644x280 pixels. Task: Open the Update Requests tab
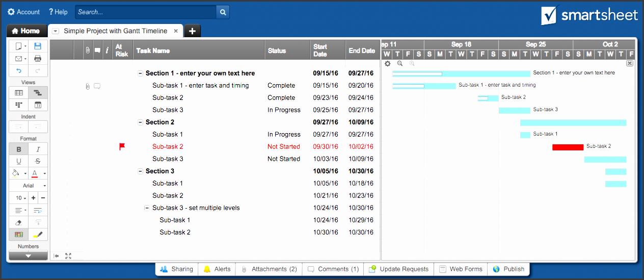pyautogui.click(x=399, y=269)
